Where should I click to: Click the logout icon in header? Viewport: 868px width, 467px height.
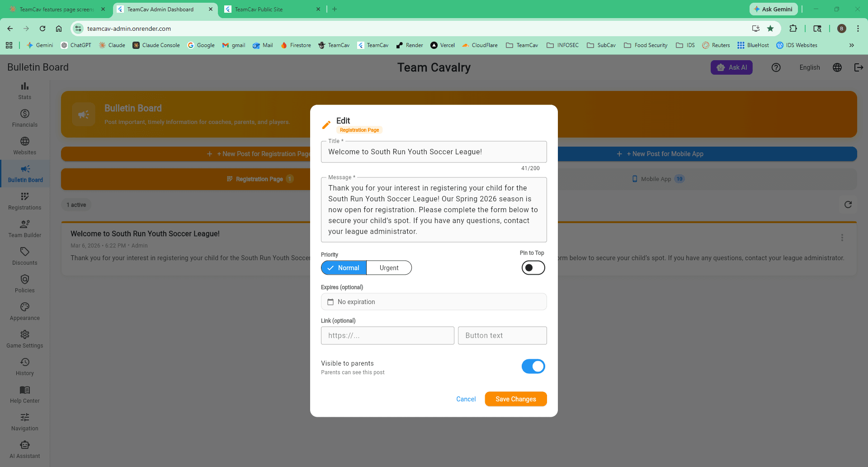(x=859, y=67)
